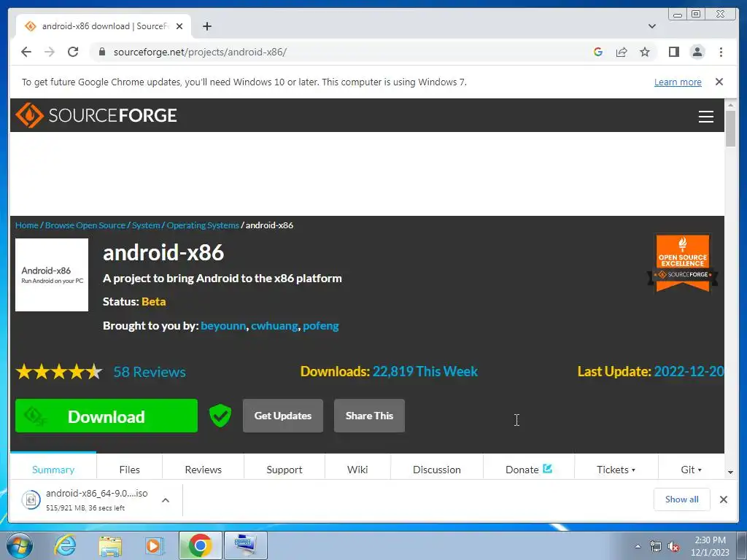The image size is (747, 560).
Task: Click the Android-x86 project logo thumbnail
Action: [52, 275]
